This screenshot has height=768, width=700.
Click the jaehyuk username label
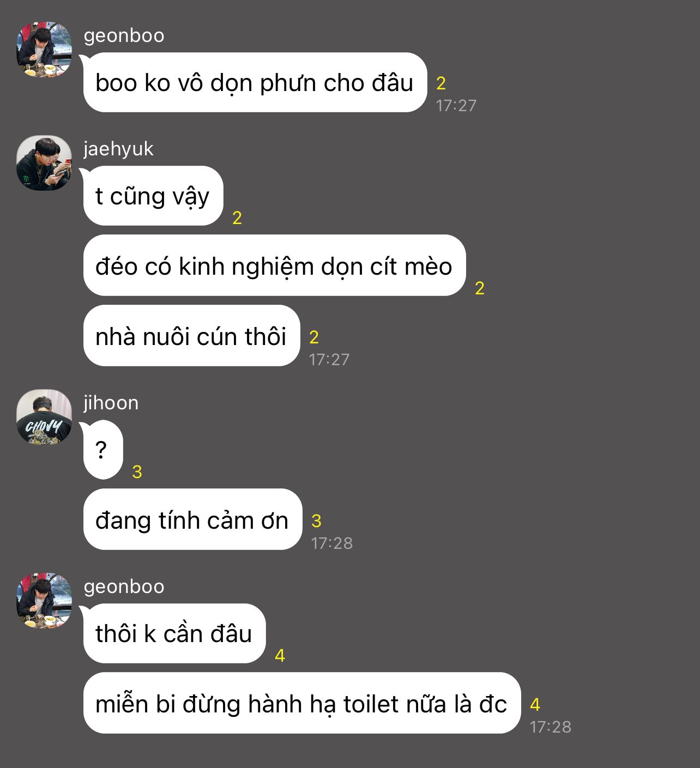(x=118, y=149)
